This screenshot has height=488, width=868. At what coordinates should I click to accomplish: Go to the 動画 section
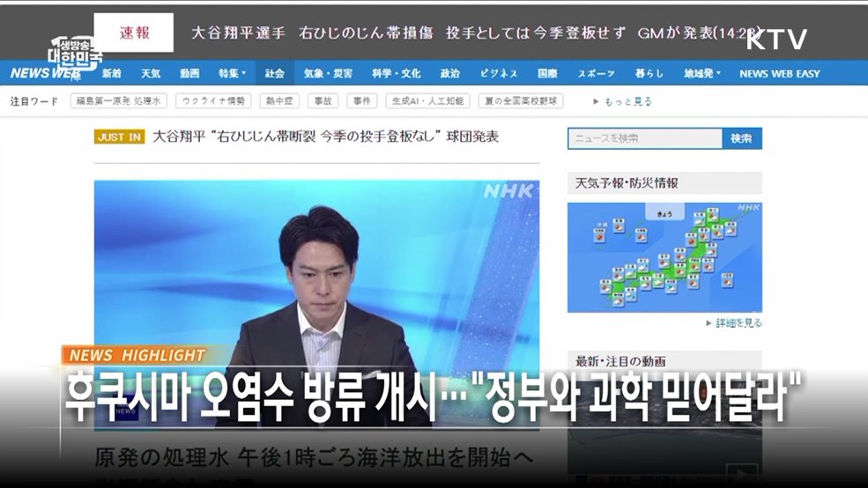[189, 74]
